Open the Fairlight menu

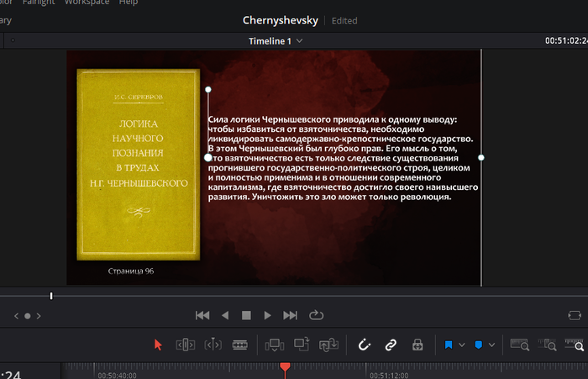(x=39, y=3)
